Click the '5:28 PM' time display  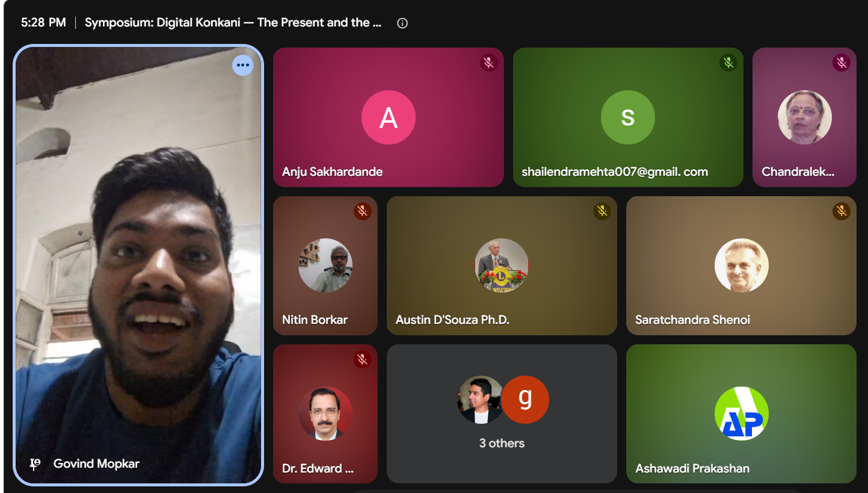click(x=43, y=23)
